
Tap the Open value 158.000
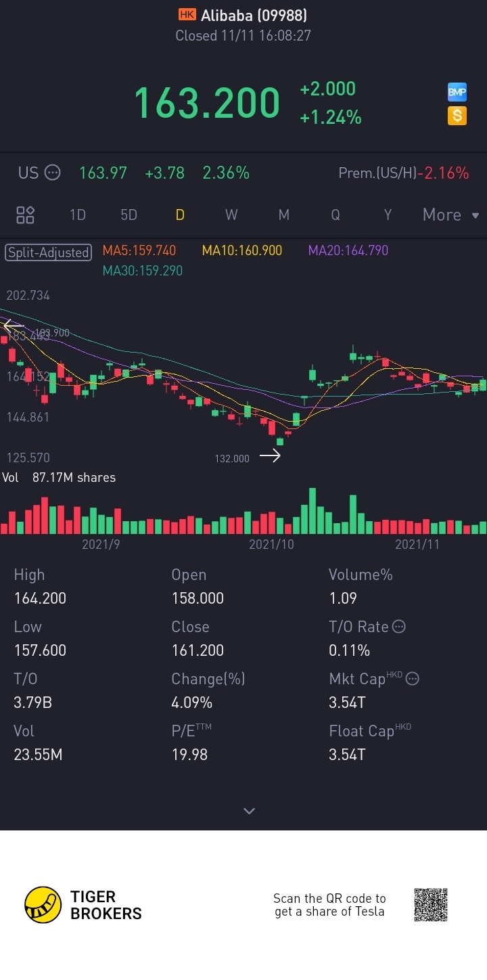point(198,598)
